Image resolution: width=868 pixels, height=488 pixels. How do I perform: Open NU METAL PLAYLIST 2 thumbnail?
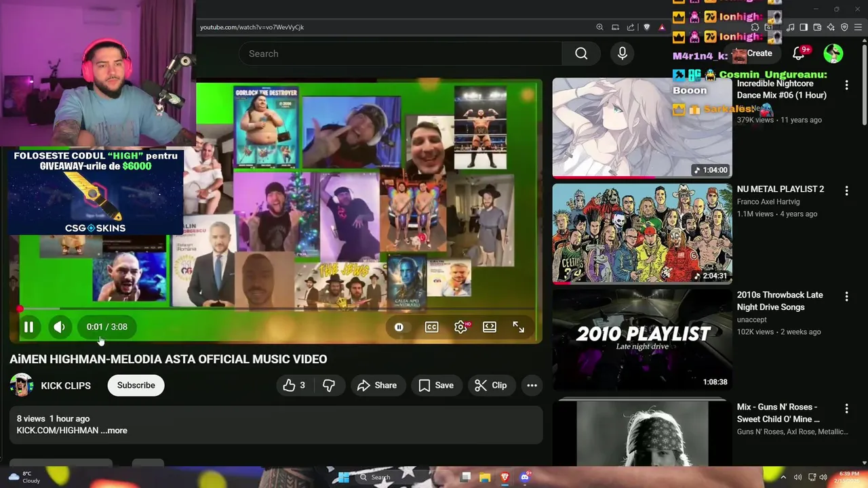pyautogui.click(x=642, y=233)
